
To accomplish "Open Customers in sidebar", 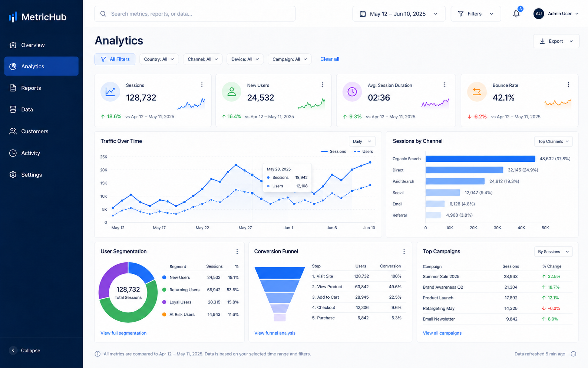I will (x=41, y=131).
